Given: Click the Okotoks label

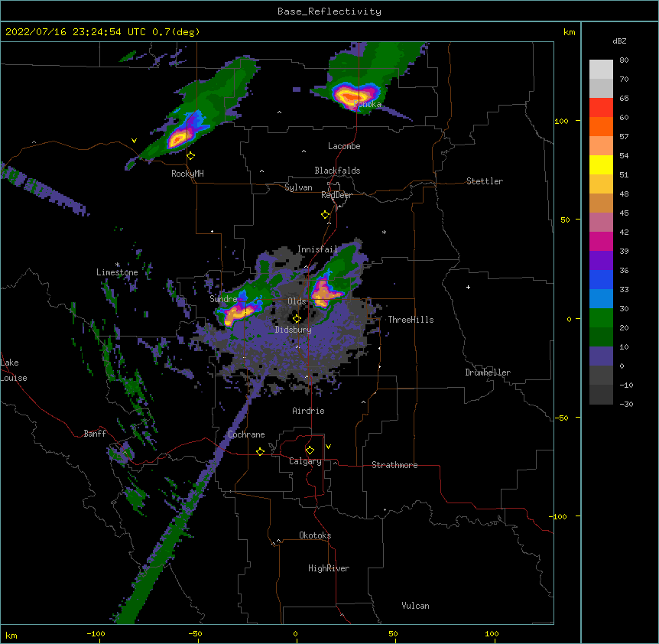Looking at the screenshot, I should (x=315, y=535).
